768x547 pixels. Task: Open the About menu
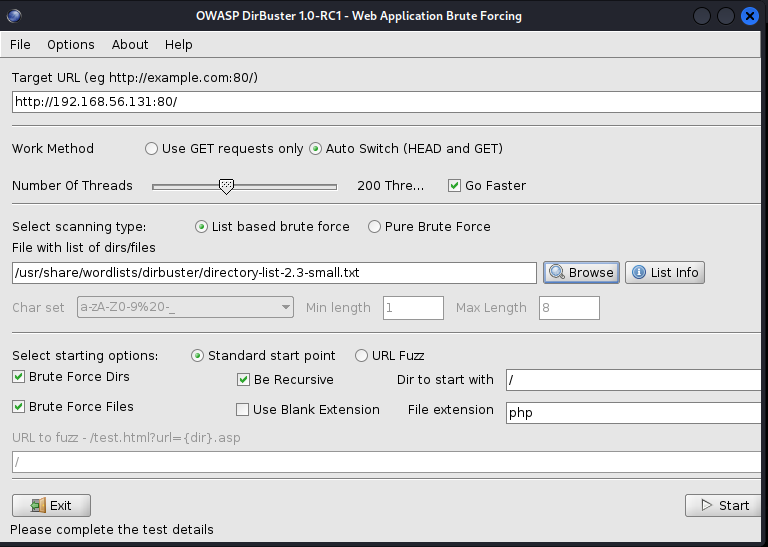[130, 45]
